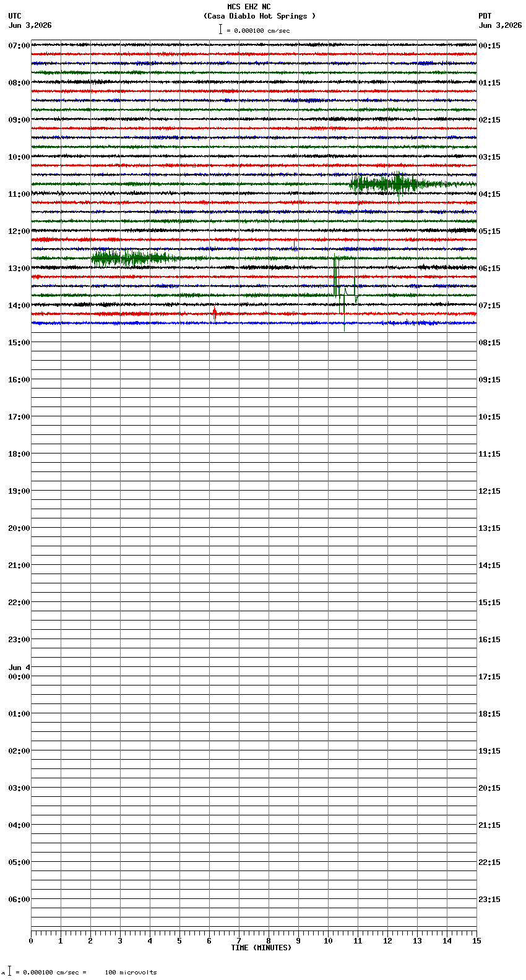This screenshot has height=980, width=526.
Task: Select the Casa Diablo Hot Springs label
Action: pos(259,16)
